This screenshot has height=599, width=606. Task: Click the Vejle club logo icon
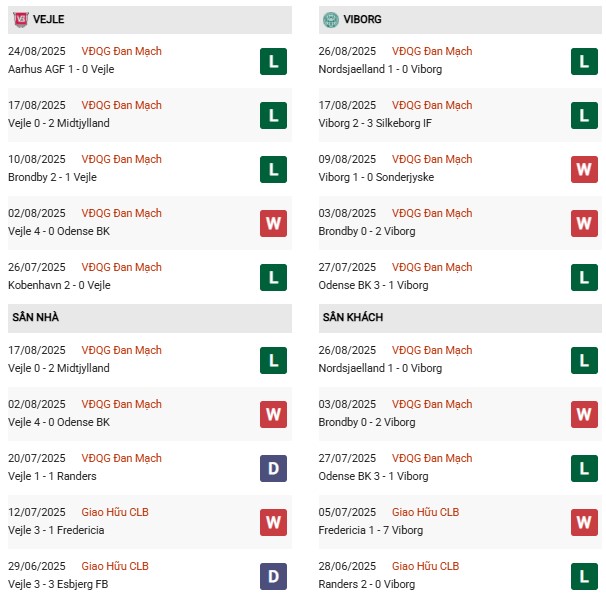[x=18, y=19]
